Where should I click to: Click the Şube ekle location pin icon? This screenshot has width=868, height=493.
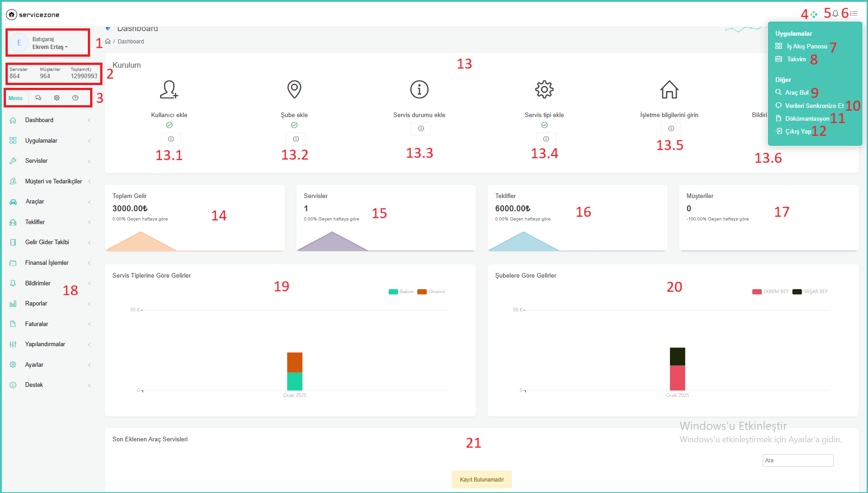(294, 90)
